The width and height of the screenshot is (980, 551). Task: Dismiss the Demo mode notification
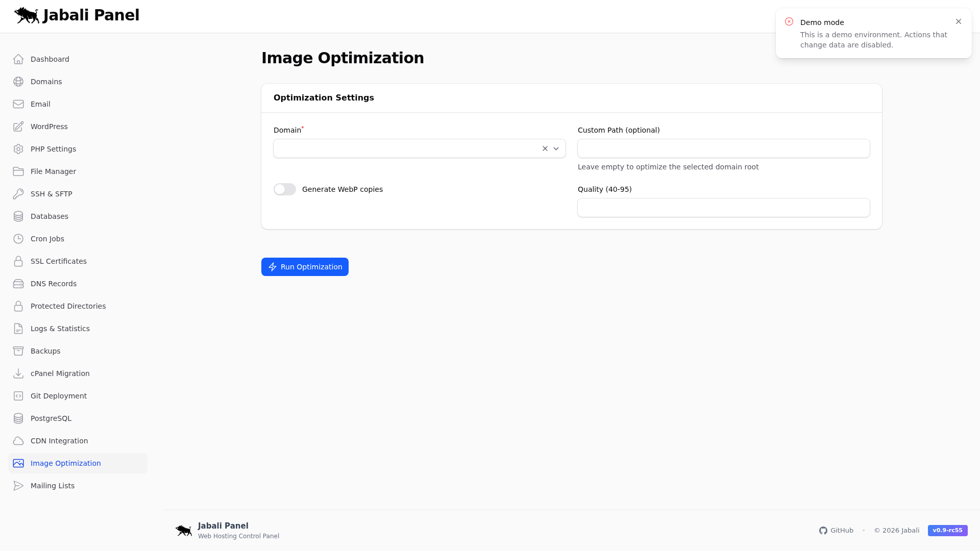pos(959,21)
